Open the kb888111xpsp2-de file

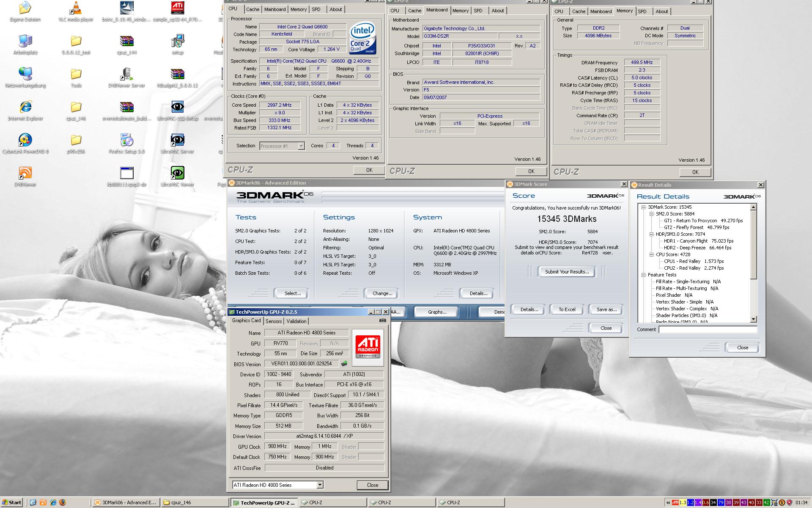(x=127, y=177)
